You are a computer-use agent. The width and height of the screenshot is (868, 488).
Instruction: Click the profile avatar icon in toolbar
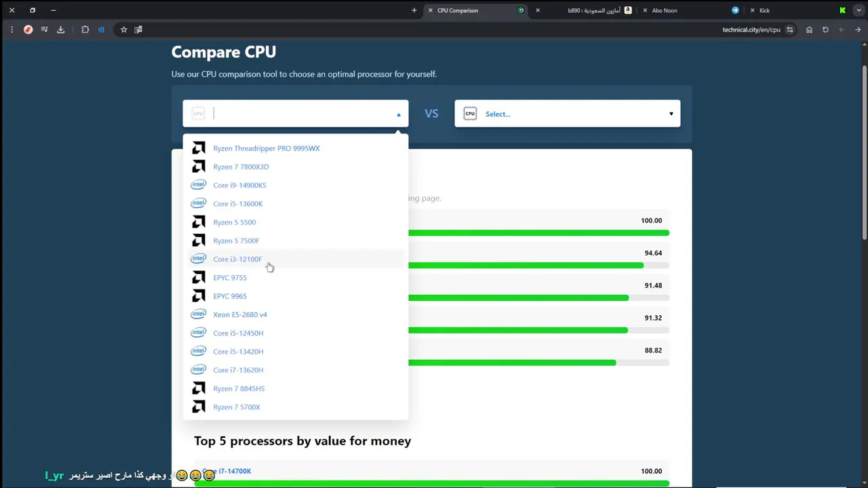(28, 30)
